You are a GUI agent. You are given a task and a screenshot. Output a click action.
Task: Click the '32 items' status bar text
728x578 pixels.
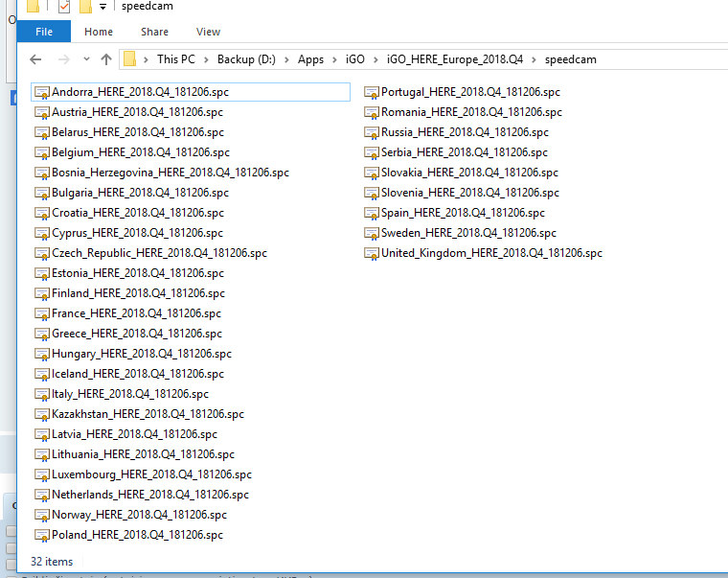pos(52,562)
